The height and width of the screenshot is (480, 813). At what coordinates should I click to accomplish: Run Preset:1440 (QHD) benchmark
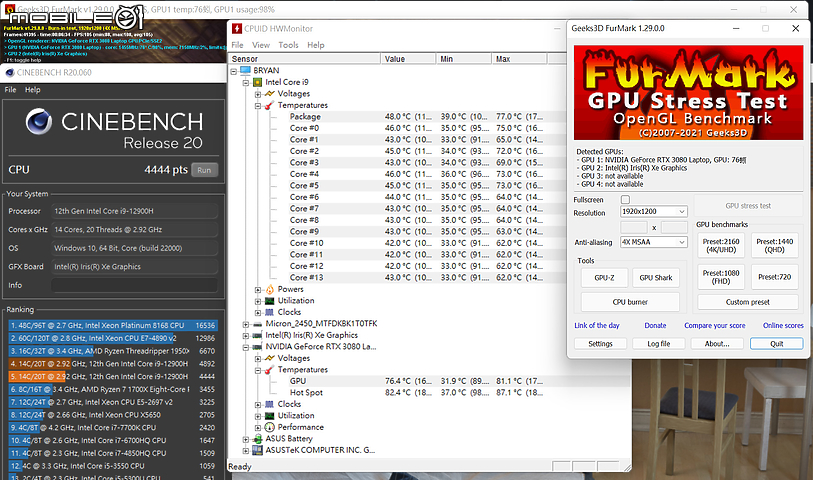[x=775, y=246]
